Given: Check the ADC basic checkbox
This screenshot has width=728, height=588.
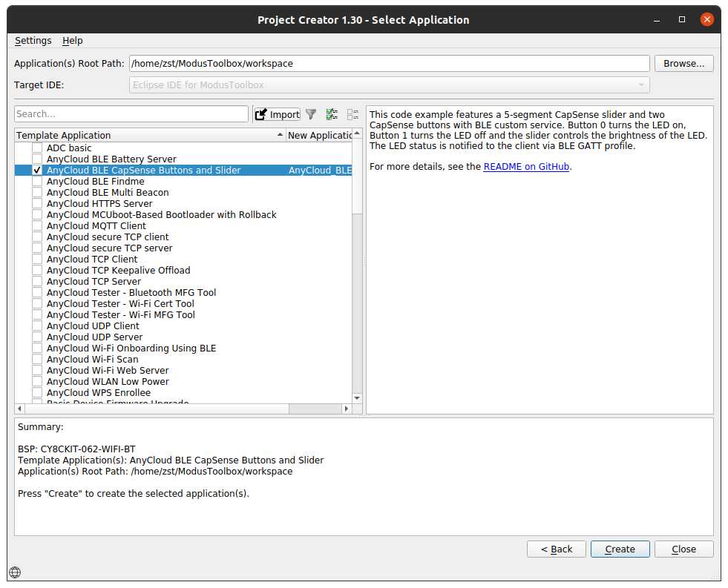Looking at the screenshot, I should [x=37, y=148].
